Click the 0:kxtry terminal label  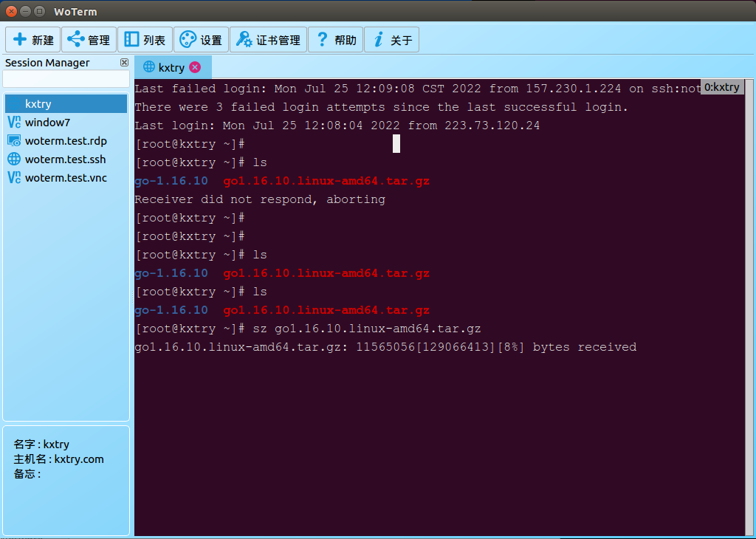(722, 87)
